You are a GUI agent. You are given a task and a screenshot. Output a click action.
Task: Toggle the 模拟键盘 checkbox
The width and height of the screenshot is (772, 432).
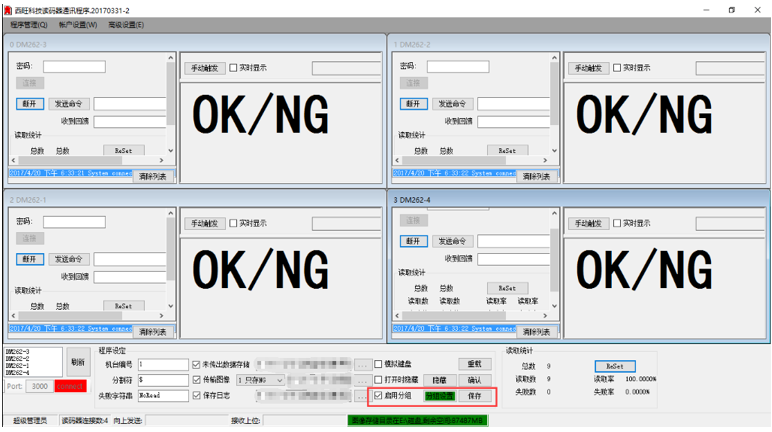[x=379, y=365]
